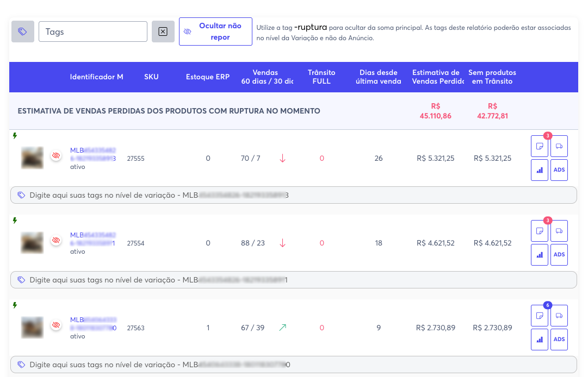This screenshot has width=588, height=377.
Task: Click the lightning bolt icon on the first listing
Action: pos(15,136)
